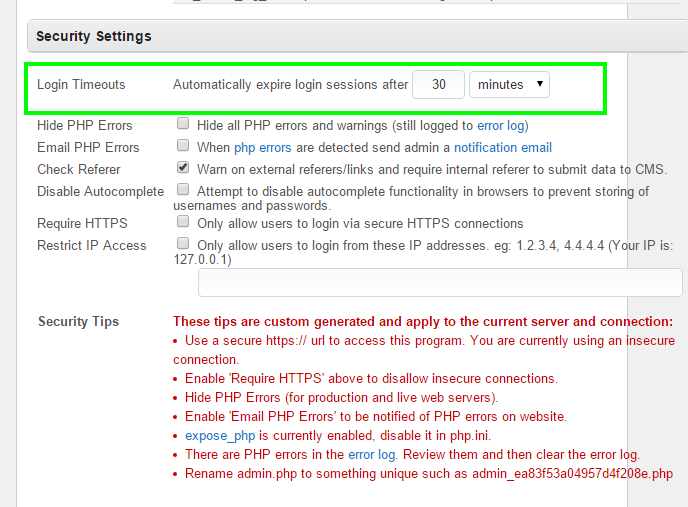This screenshot has width=688, height=507.
Task: Open the minutes time unit dropdown
Action: pos(509,85)
